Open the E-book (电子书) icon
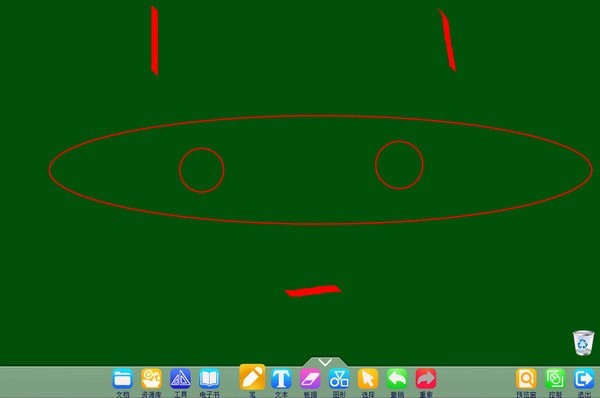The image size is (600, 398). tap(209, 379)
